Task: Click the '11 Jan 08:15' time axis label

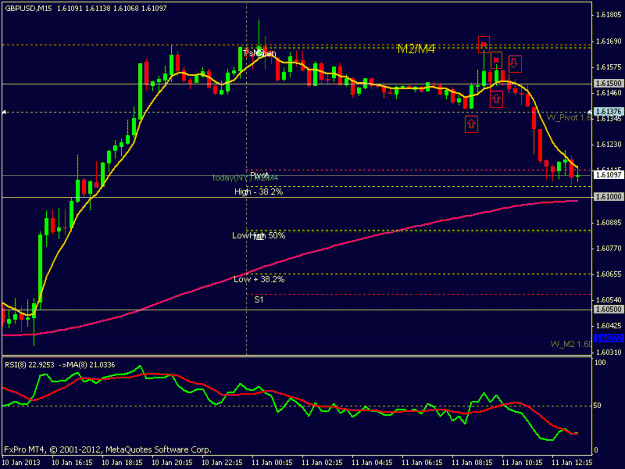Action: pyautogui.click(x=472, y=463)
